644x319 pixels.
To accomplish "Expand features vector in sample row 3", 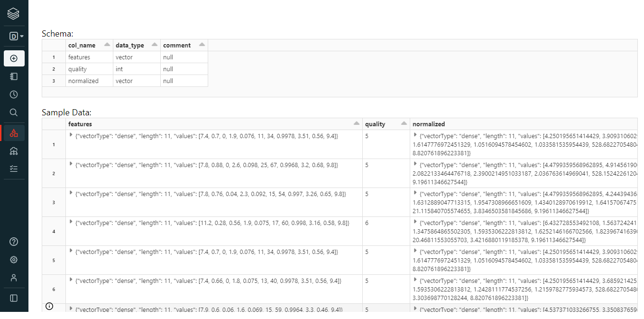I will [71, 193].
